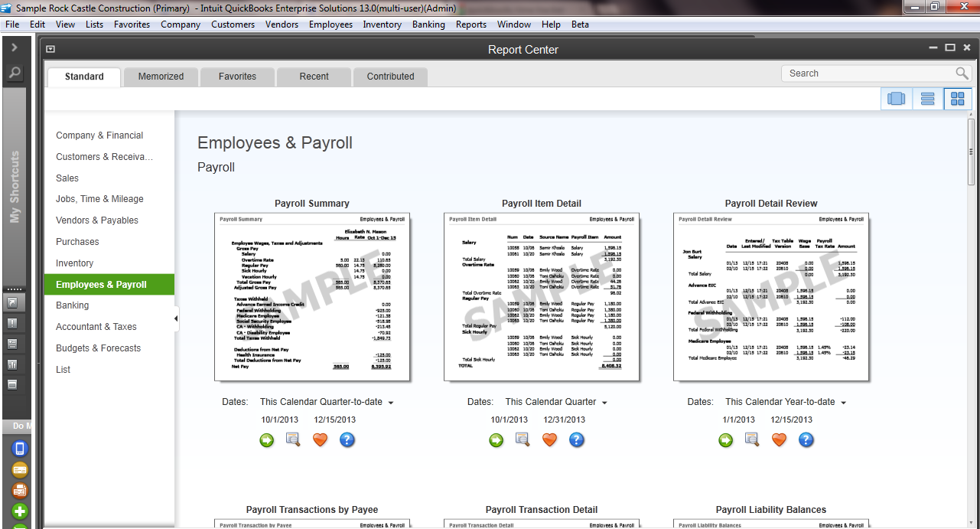980x529 pixels.
Task: Open the Company menu
Action: 181,24
